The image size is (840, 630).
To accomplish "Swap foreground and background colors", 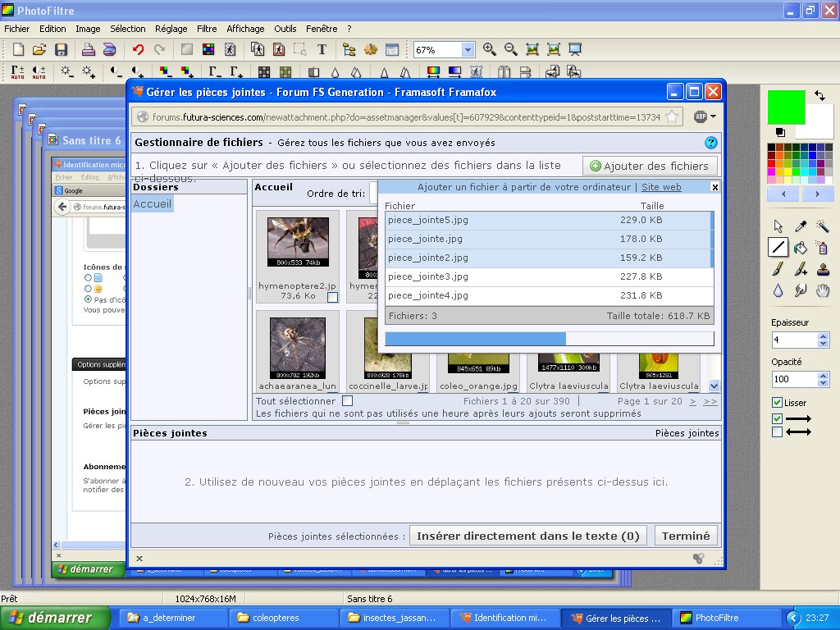I will [820, 95].
